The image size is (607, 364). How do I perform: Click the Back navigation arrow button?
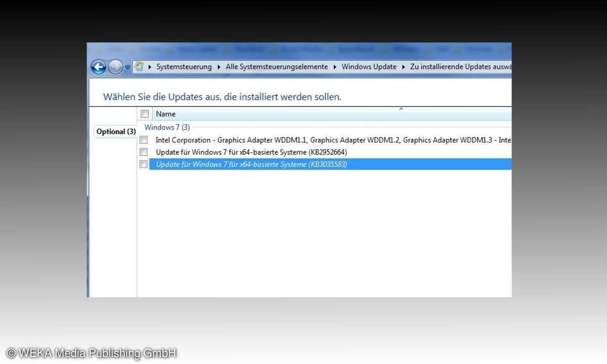[99, 67]
